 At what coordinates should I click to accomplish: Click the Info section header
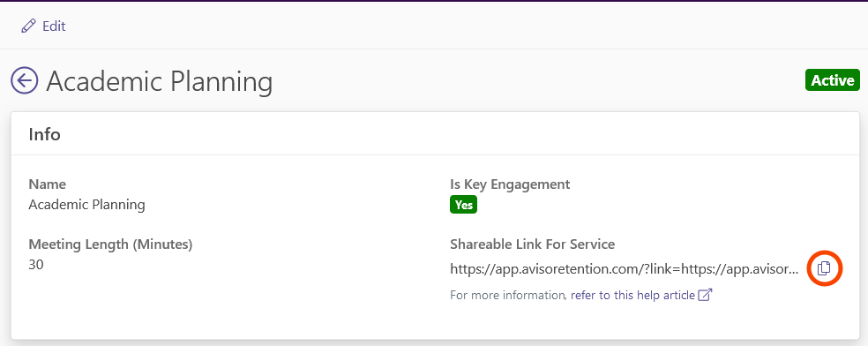pyautogui.click(x=44, y=134)
